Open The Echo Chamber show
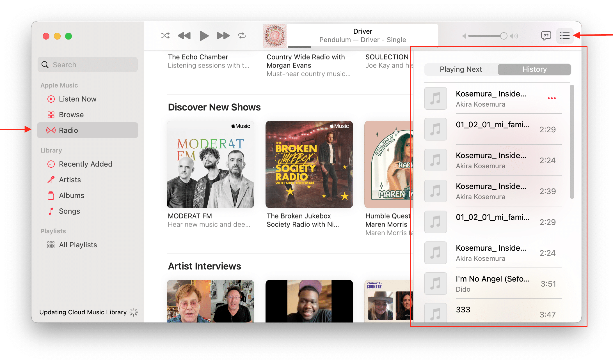Screen dimensions: 613x364 [198, 57]
